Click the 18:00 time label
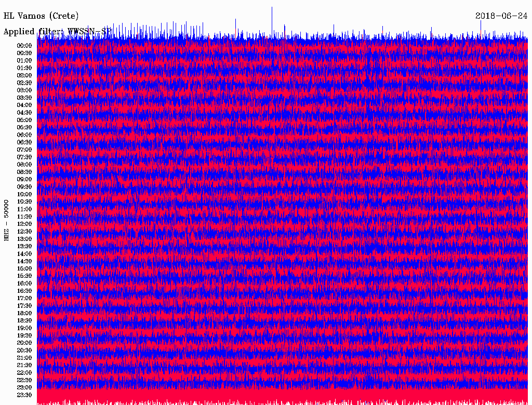 coord(24,314)
